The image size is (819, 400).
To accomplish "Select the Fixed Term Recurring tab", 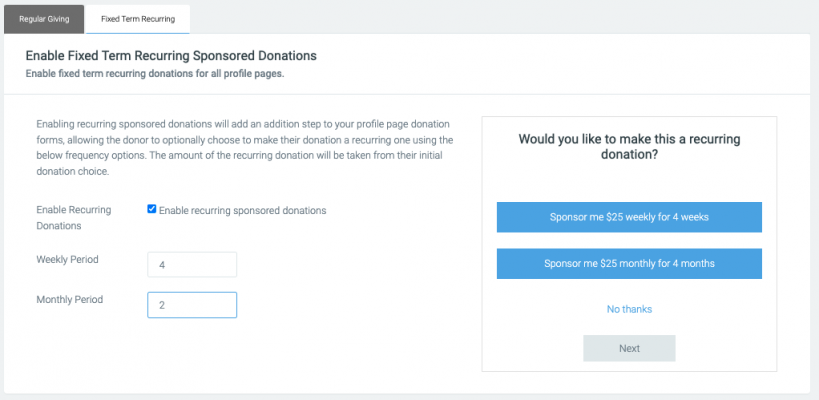I will point(138,19).
